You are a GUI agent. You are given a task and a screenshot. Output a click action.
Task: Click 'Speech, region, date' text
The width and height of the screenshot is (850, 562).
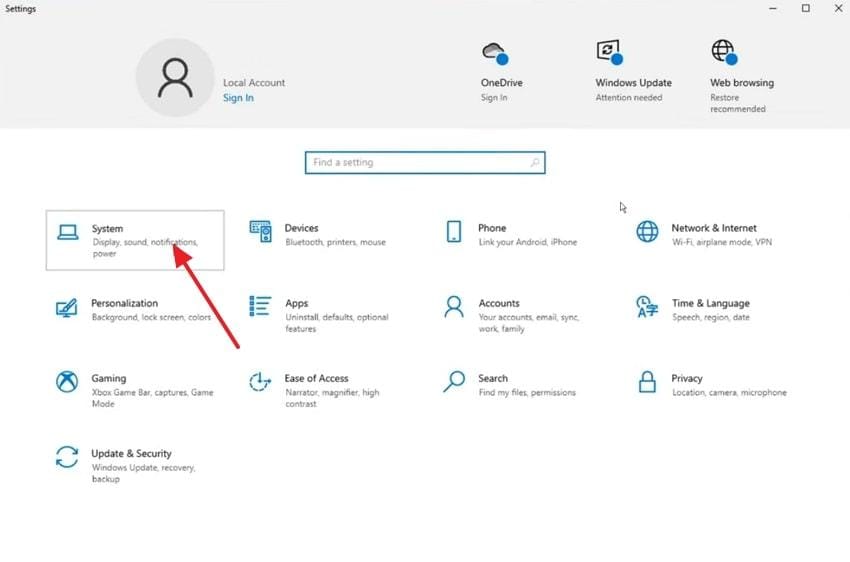[x=711, y=317]
